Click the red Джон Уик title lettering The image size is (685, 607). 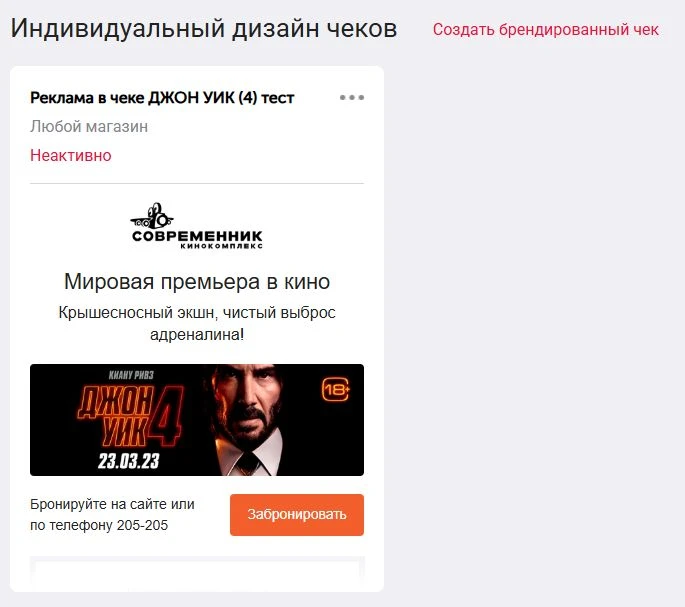point(129,415)
